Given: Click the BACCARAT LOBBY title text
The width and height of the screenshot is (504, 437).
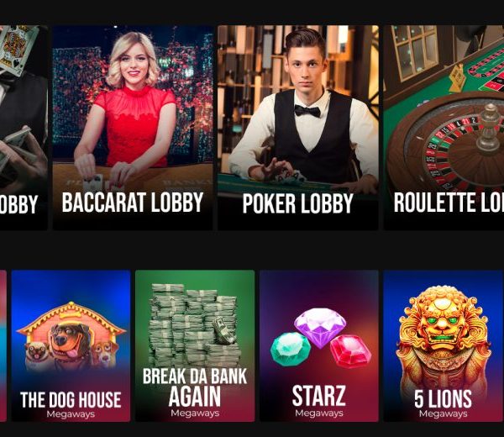Looking at the screenshot, I should [133, 203].
